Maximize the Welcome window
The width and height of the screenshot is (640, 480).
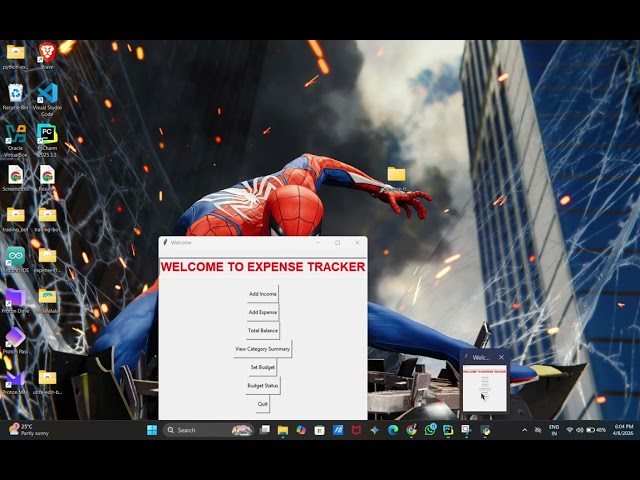338,243
